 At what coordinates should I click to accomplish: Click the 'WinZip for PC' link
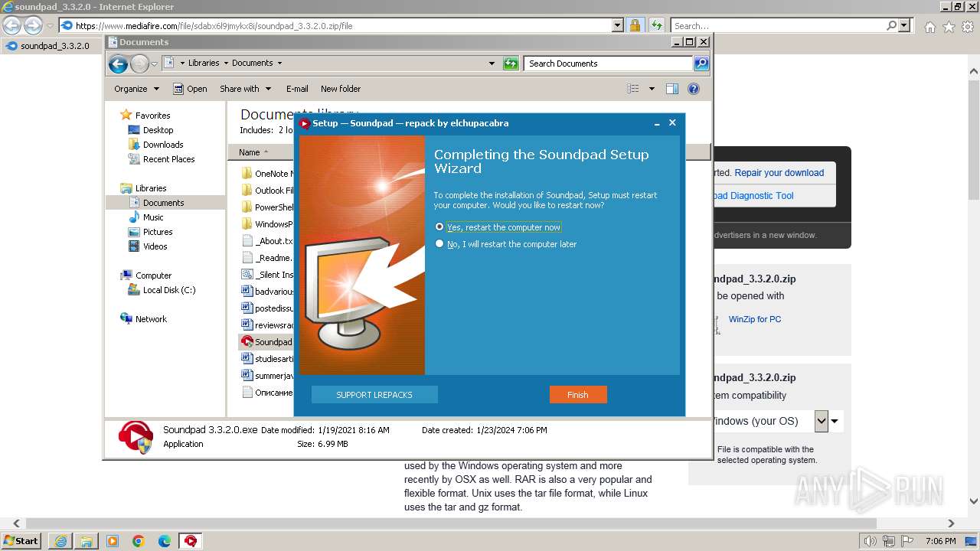755,319
